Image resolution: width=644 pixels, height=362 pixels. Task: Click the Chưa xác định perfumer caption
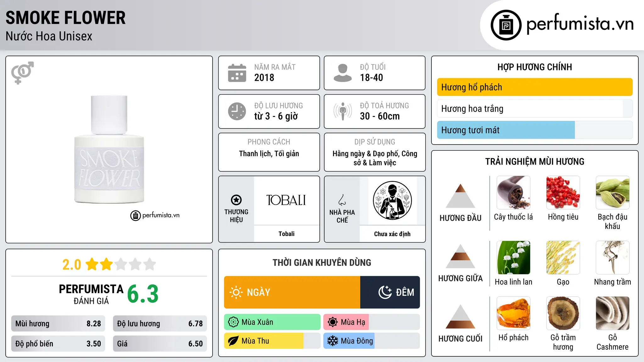click(392, 234)
